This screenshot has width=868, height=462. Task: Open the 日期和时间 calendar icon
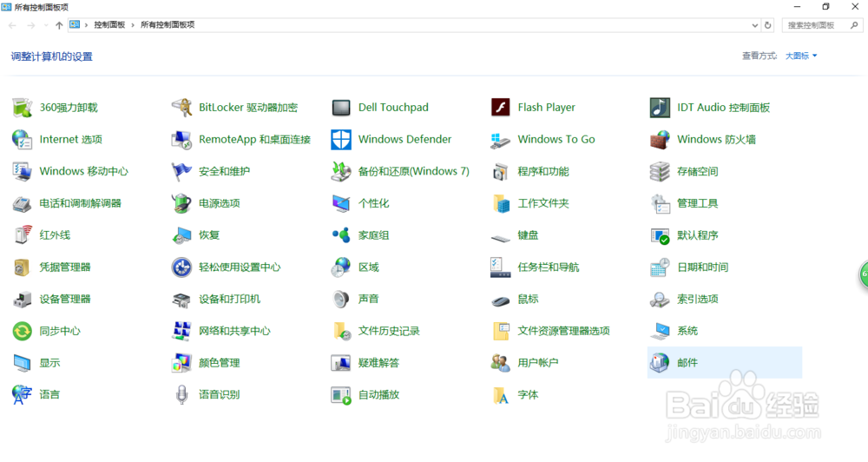660,267
